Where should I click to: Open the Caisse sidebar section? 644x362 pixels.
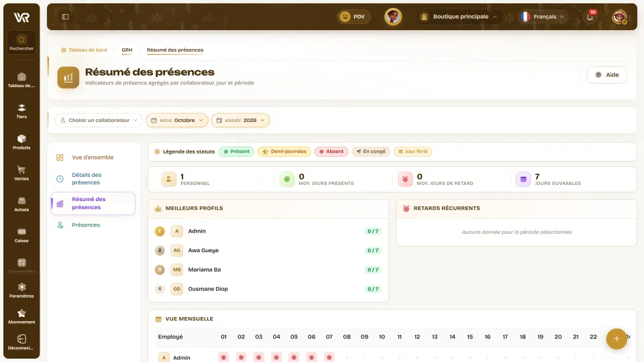pos(21,235)
